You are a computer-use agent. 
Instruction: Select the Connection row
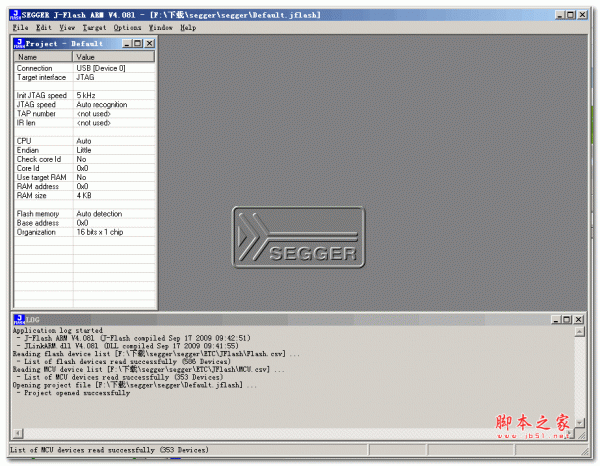click(85, 68)
